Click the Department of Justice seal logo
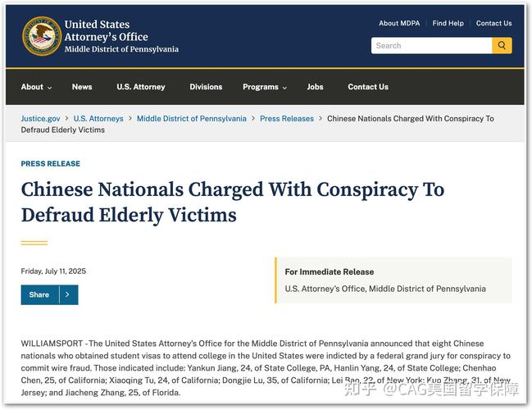This screenshot has height=410, width=532. (42, 36)
